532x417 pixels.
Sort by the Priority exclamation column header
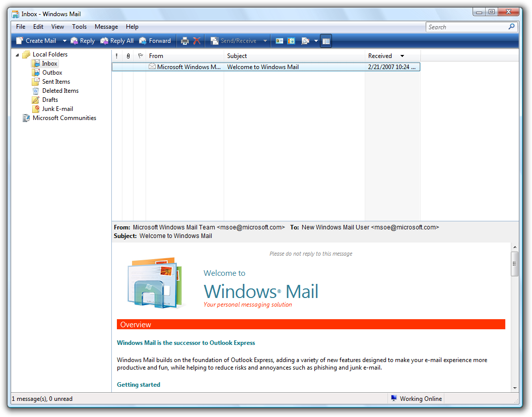coord(117,56)
